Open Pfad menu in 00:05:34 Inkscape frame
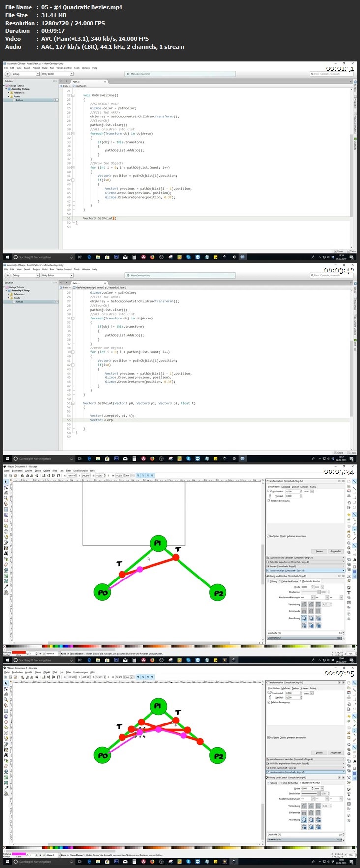 pos(55,471)
